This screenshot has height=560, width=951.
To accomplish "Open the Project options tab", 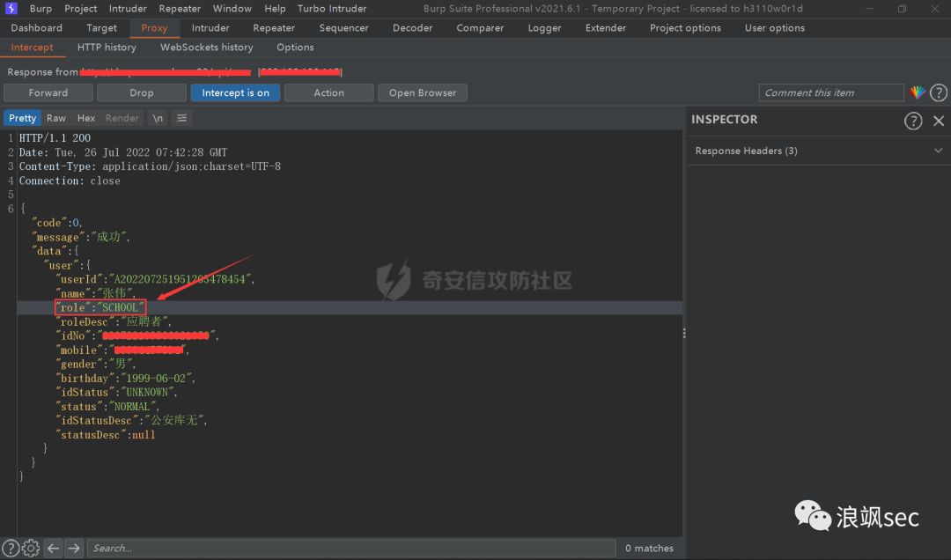I will click(x=685, y=28).
